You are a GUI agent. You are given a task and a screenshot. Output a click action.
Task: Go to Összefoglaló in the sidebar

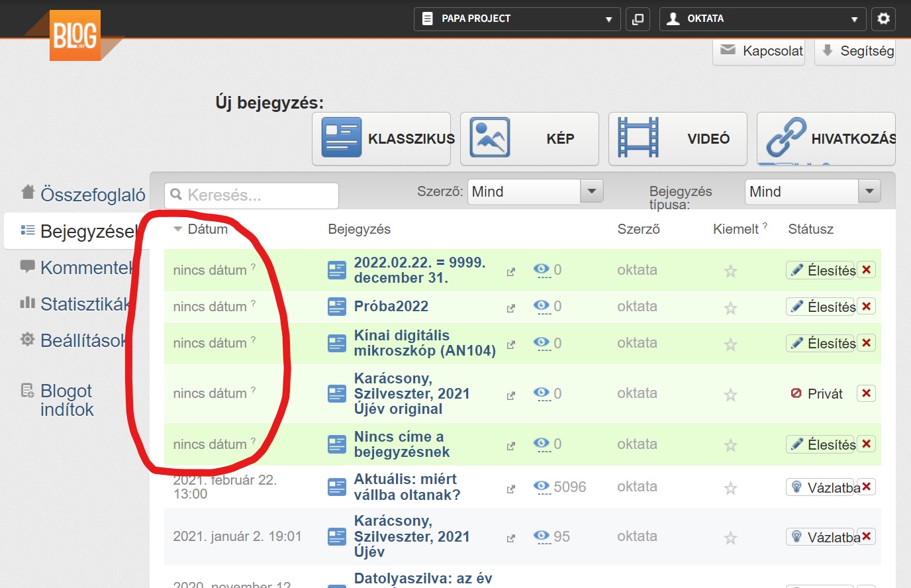tap(83, 194)
